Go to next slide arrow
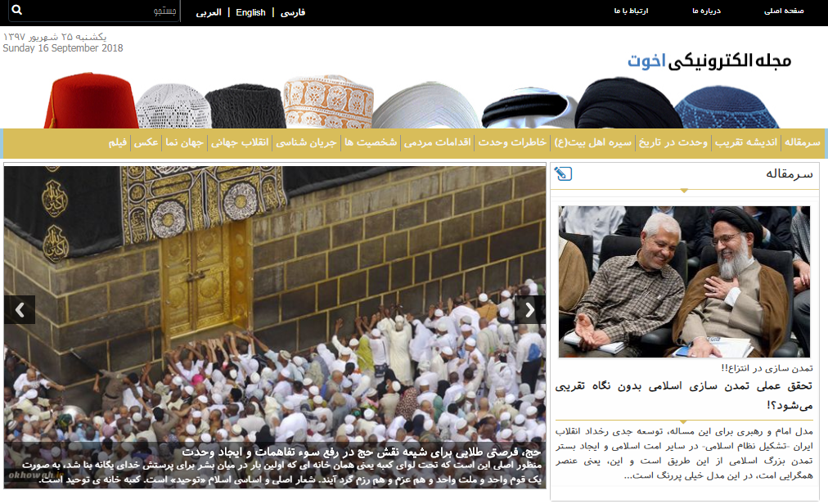 tap(530, 309)
